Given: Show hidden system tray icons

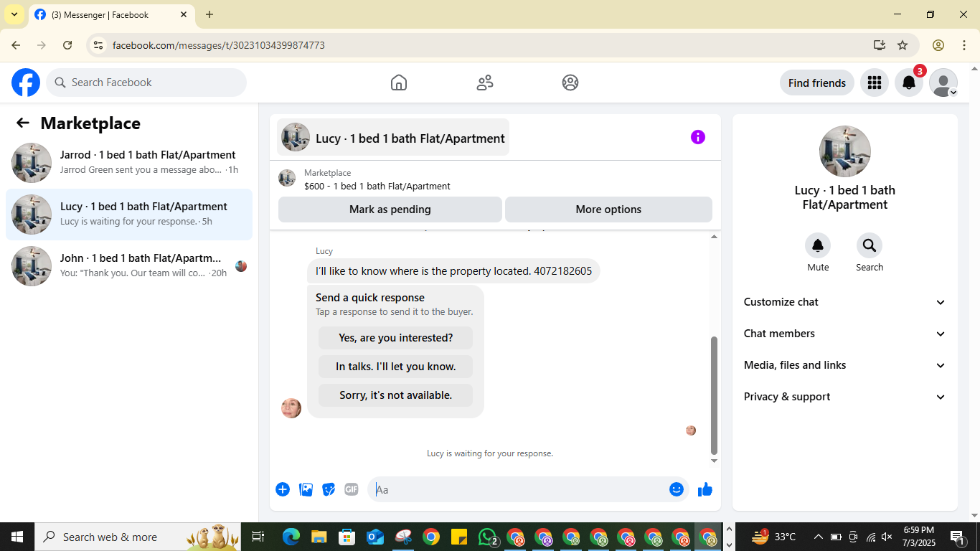Looking at the screenshot, I should [818, 537].
